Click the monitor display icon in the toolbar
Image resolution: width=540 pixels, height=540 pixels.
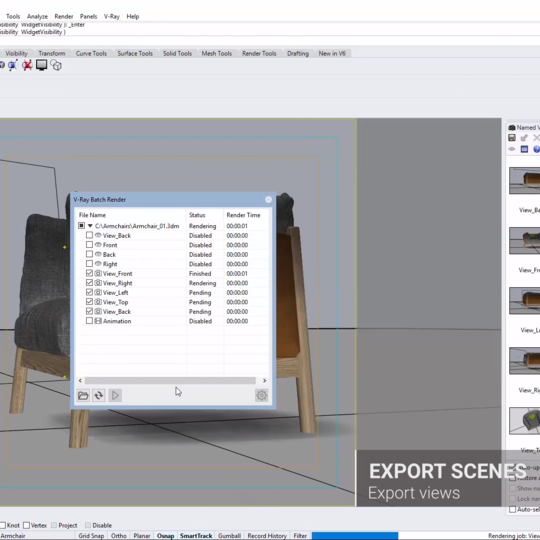click(x=41, y=65)
